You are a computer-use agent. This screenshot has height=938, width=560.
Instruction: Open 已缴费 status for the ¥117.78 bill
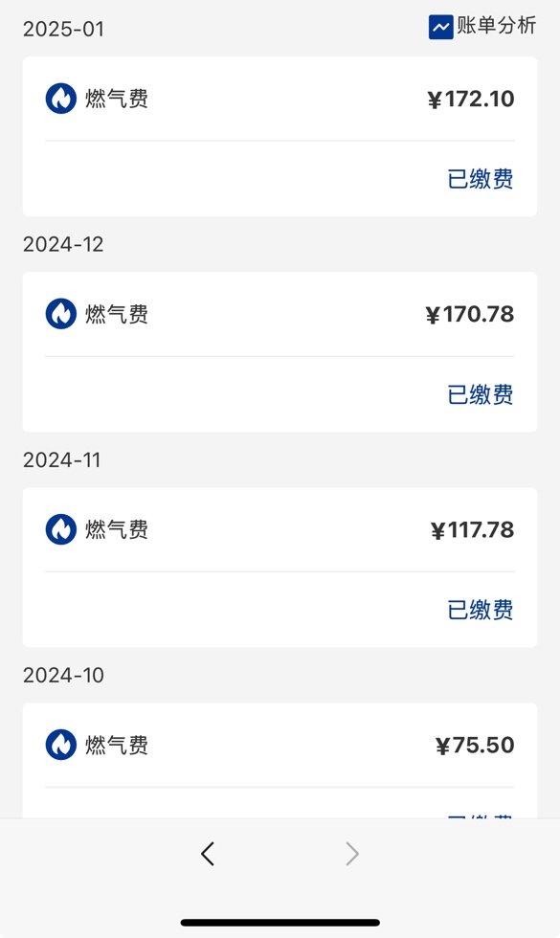pyautogui.click(x=481, y=610)
